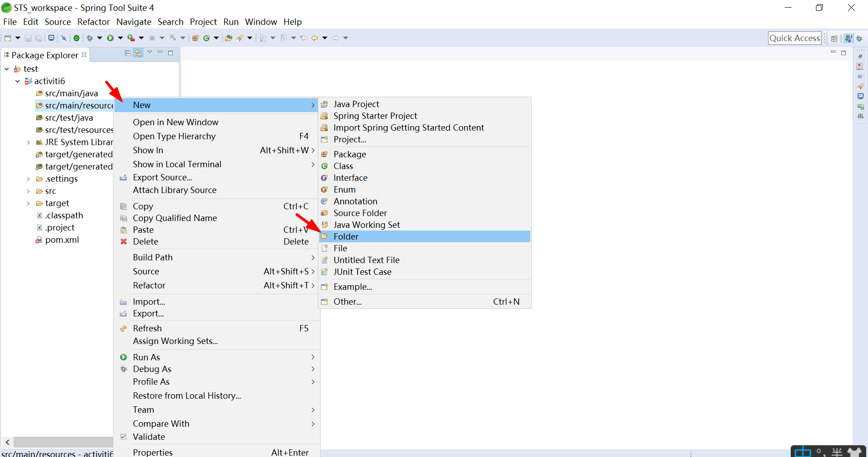Click the New Java Class toolbar icon

(x=207, y=38)
